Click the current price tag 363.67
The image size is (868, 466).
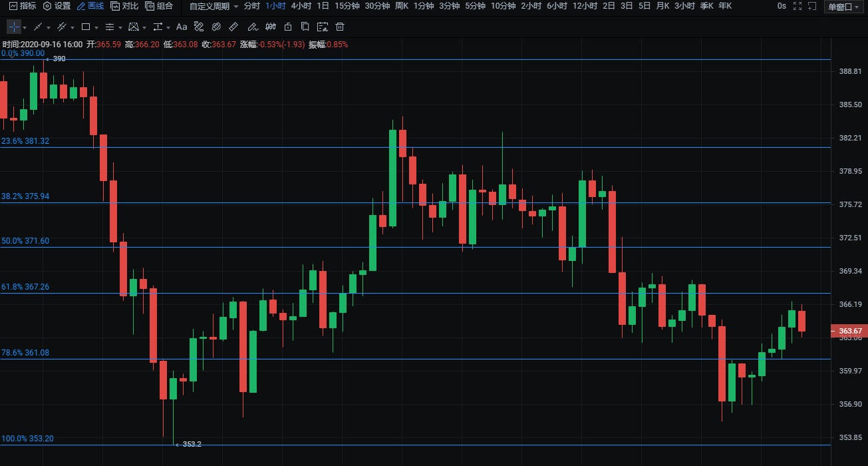pos(849,331)
